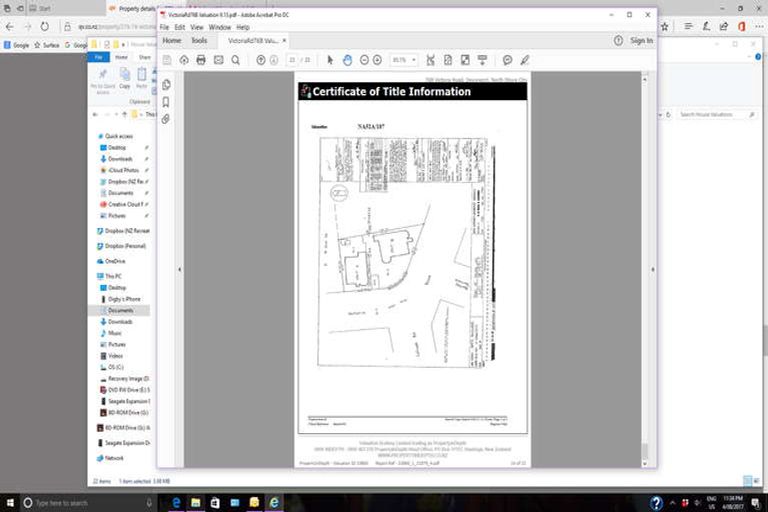This screenshot has height=512, width=768.
Task: Click the email envelope icon in Acrobat toolbar
Action: tap(217, 60)
